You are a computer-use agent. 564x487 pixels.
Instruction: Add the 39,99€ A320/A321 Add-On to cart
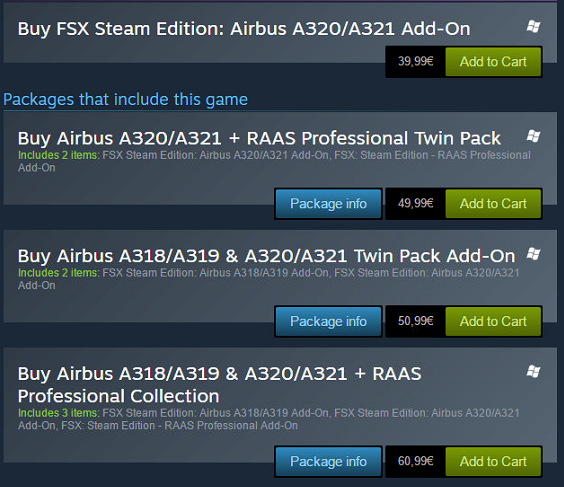[x=493, y=62]
